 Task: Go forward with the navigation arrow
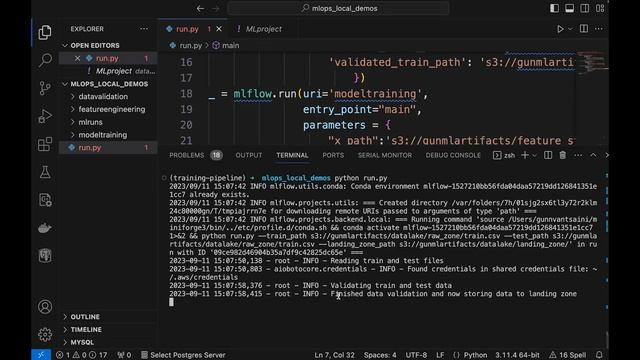pyautogui.click(x=216, y=8)
